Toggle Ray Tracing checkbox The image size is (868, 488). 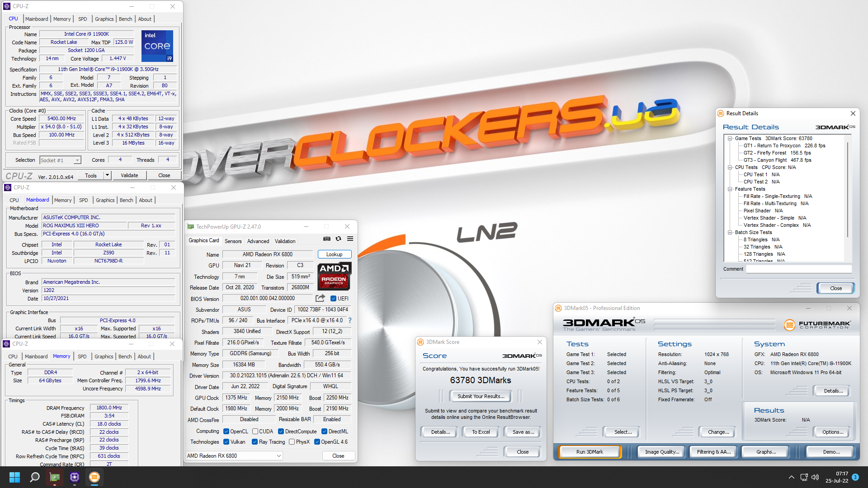point(255,442)
